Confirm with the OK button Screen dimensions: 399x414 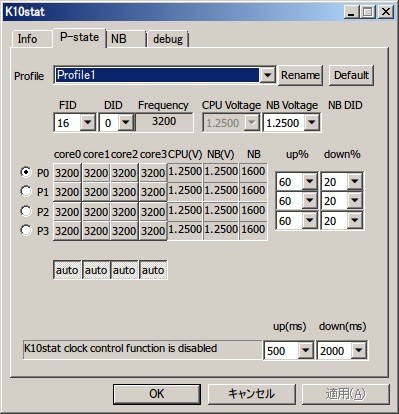157,394
